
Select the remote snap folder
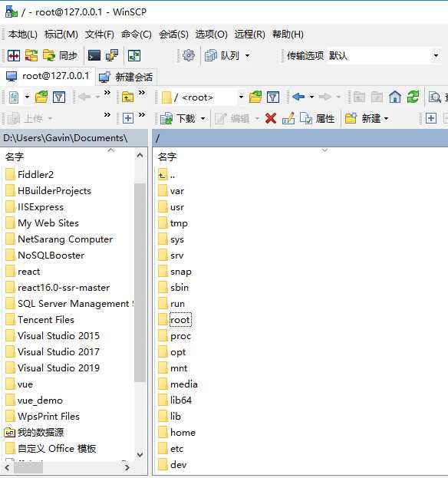click(175, 272)
